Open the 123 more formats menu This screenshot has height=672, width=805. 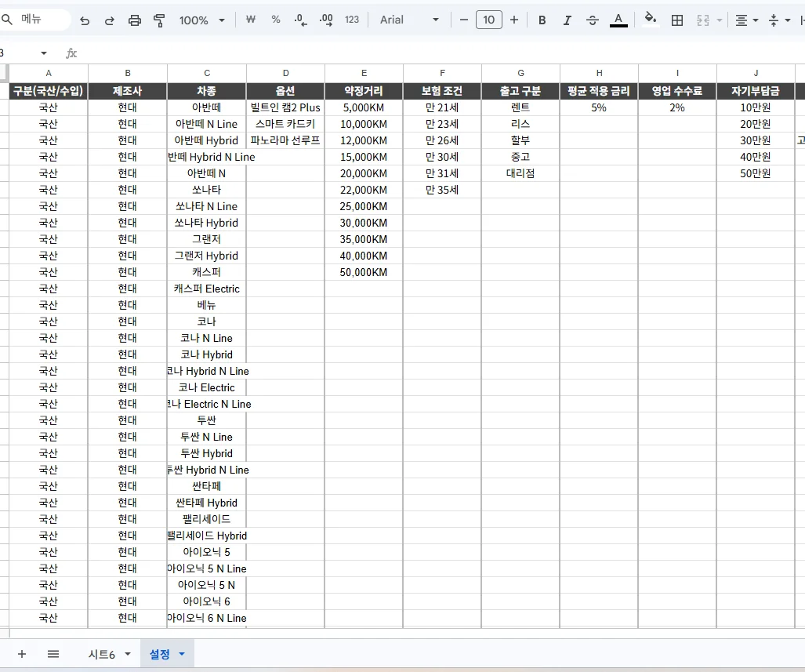[x=352, y=20]
